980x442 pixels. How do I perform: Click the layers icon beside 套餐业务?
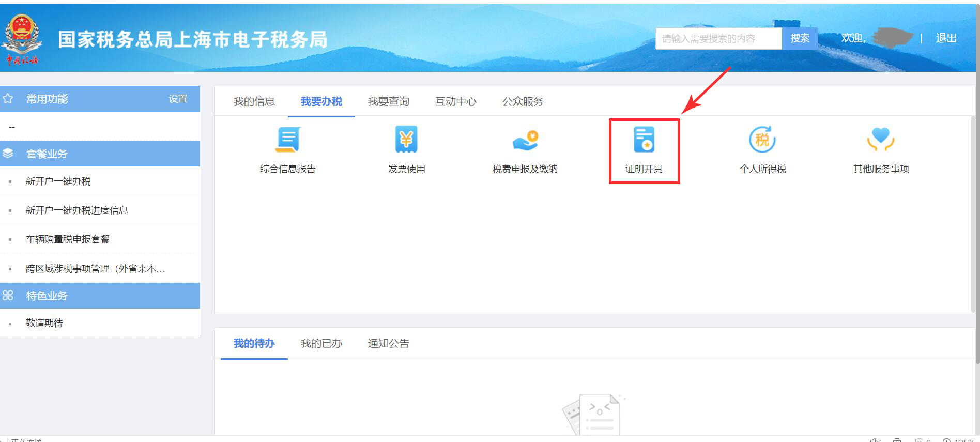tap(8, 154)
